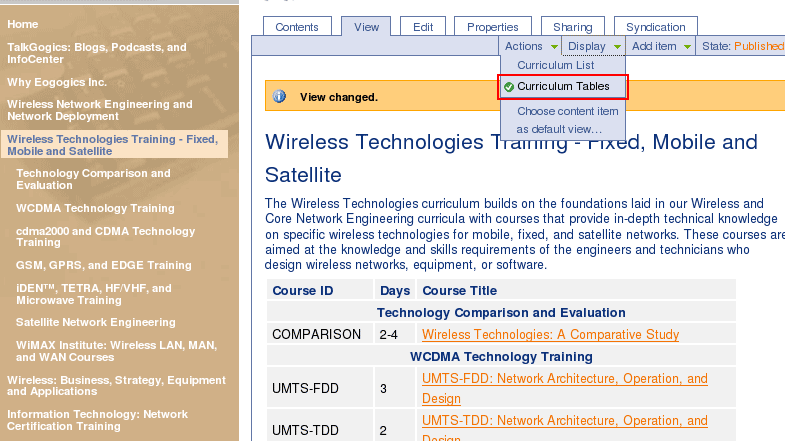785x441 pixels.
Task: Open Wireless Technologies: A Comparative Study course
Action: pos(550,334)
